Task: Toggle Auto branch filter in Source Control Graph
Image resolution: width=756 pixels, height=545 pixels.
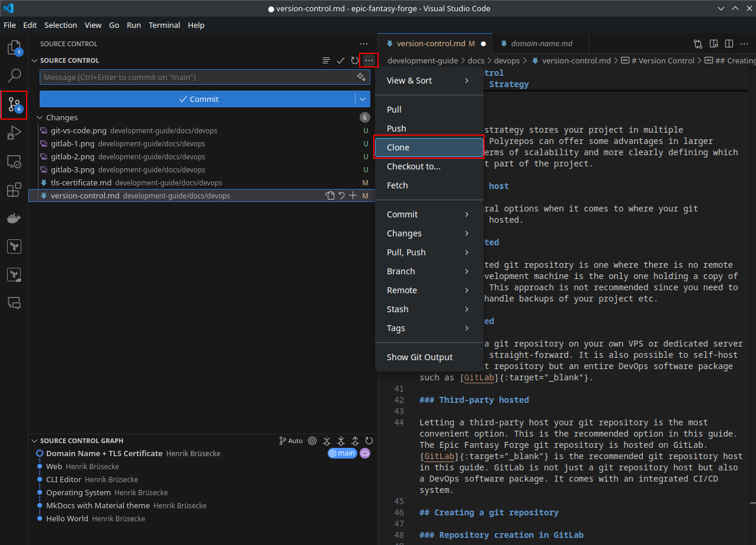Action: coord(291,441)
